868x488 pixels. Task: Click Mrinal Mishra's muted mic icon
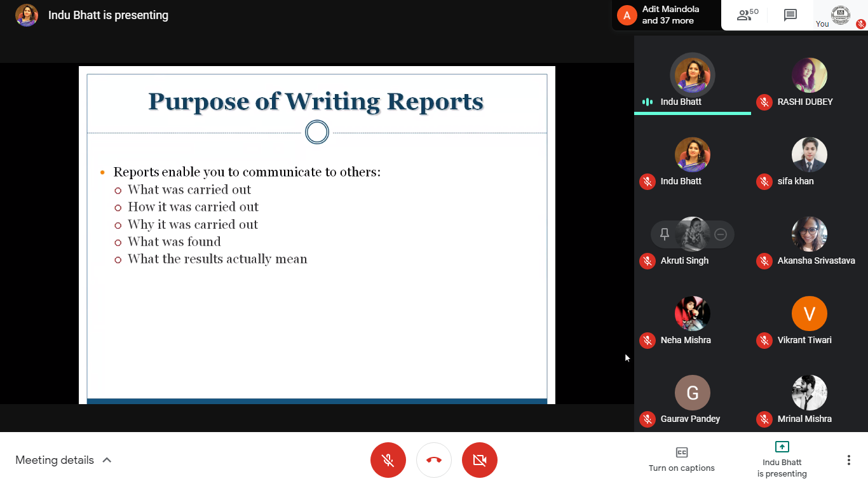click(764, 419)
